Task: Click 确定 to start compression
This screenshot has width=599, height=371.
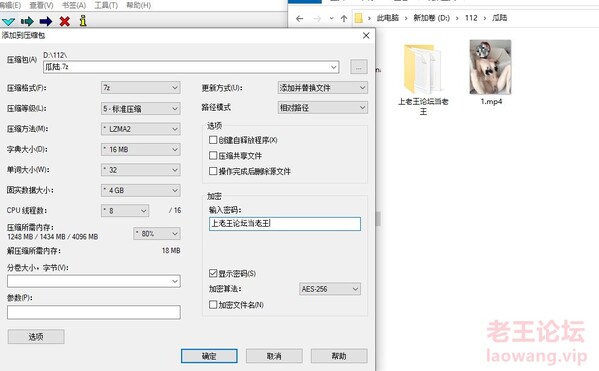Action: pos(209,356)
